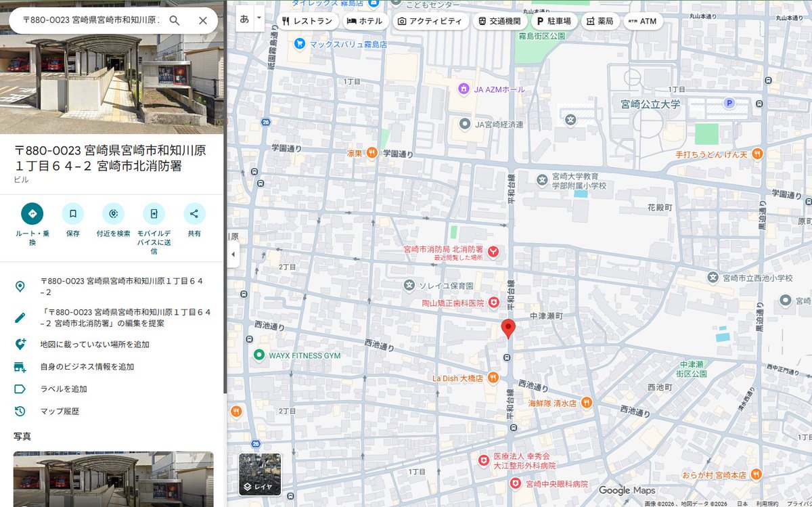812x507 pixels.
Task: Open directions with ルート・乗換 button
Action: 32,223
